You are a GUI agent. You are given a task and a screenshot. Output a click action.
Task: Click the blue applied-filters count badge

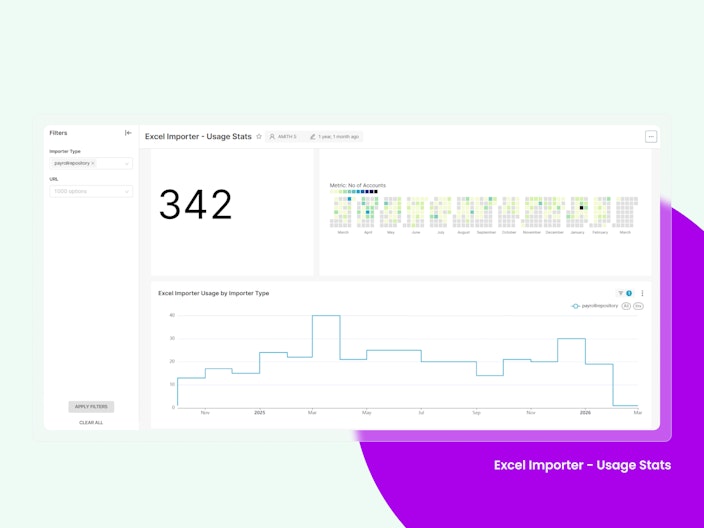click(629, 293)
